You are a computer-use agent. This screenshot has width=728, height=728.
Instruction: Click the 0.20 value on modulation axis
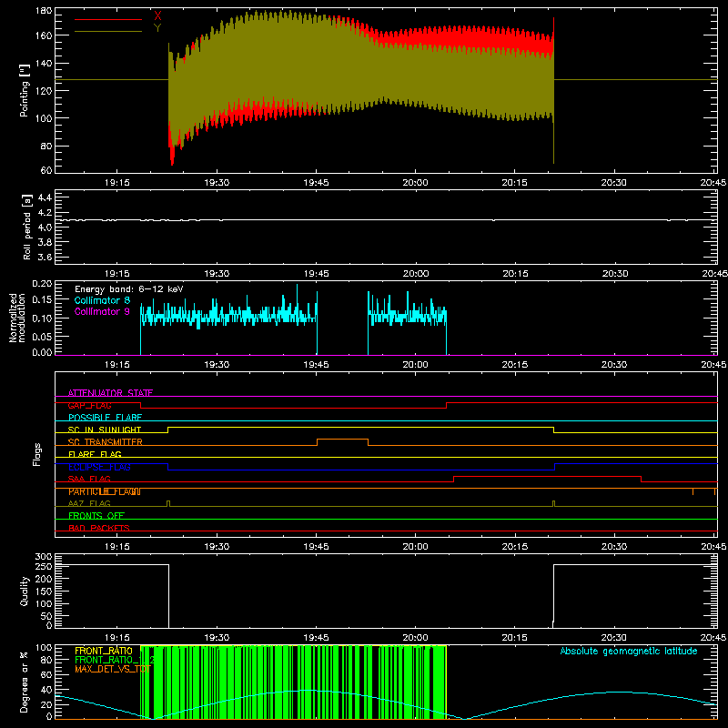tap(42, 283)
